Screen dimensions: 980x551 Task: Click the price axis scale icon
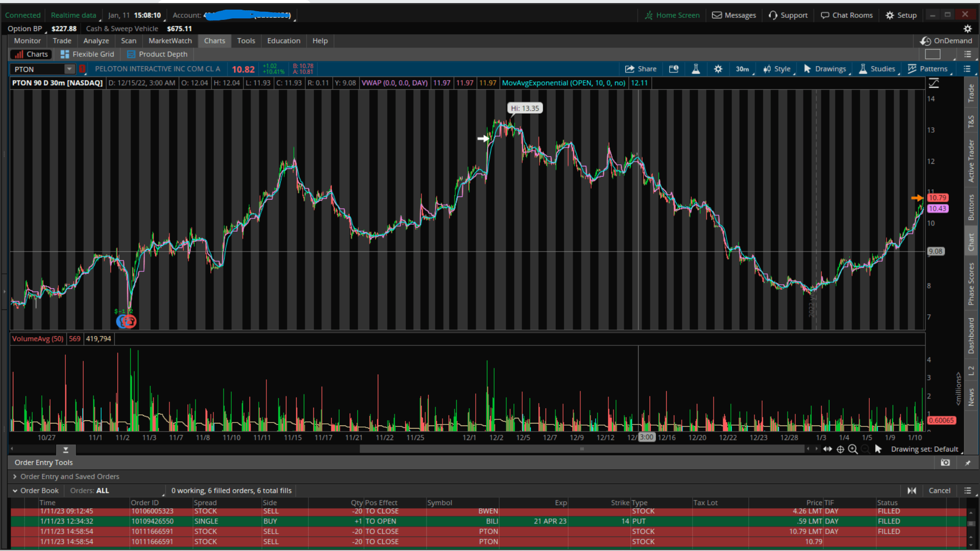pyautogui.click(x=934, y=83)
